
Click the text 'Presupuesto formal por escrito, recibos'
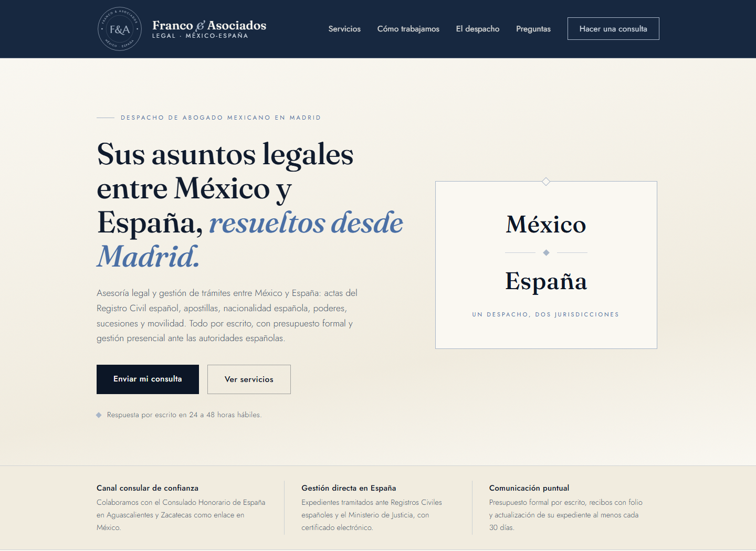pos(566,515)
